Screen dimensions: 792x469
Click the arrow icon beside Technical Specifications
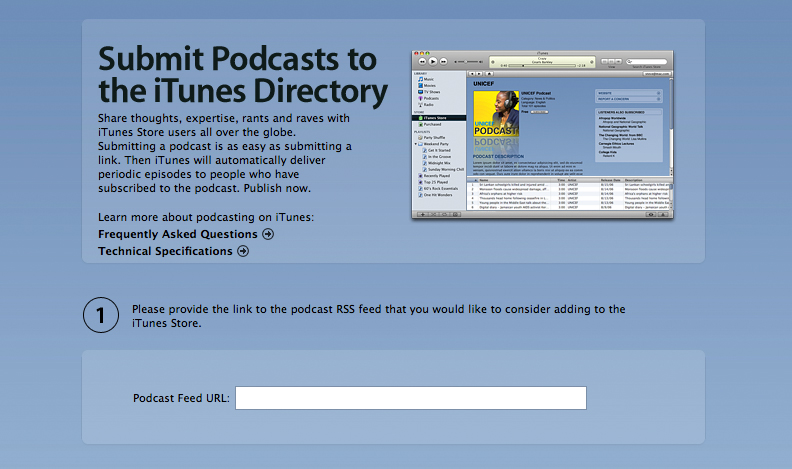[x=243, y=251]
